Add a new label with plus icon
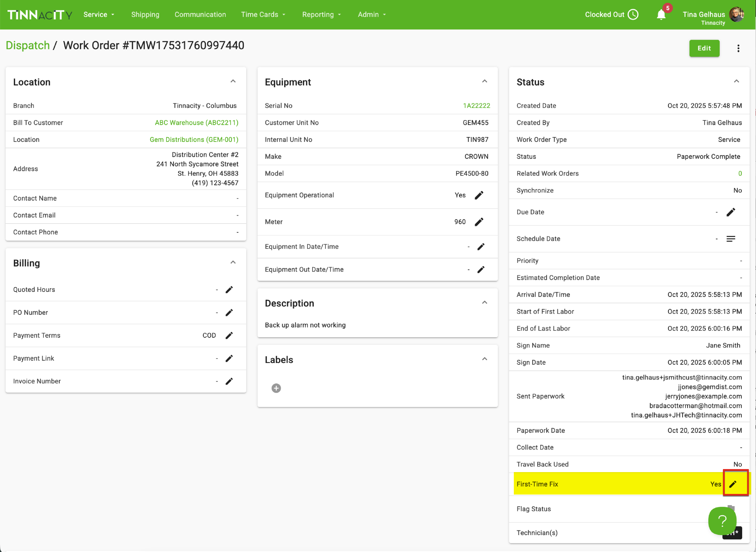This screenshot has width=756, height=552. point(276,388)
